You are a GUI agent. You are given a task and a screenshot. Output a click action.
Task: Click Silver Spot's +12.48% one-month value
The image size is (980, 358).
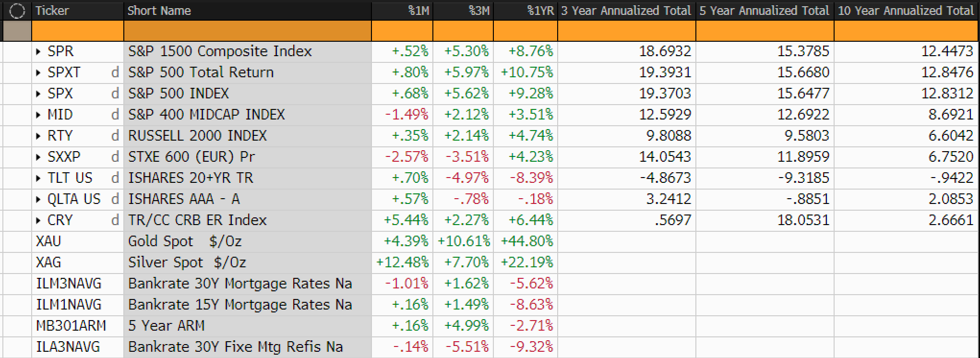point(402,263)
